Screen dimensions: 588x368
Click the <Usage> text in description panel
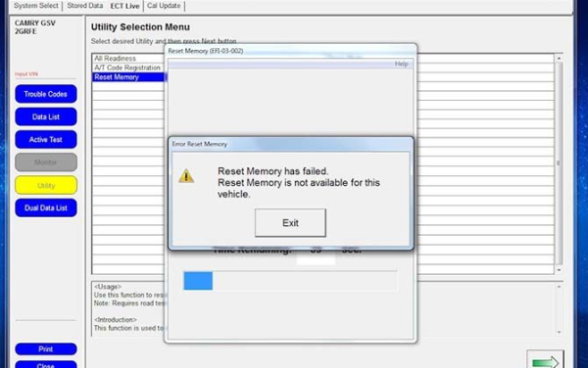click(x=108, y=287)
